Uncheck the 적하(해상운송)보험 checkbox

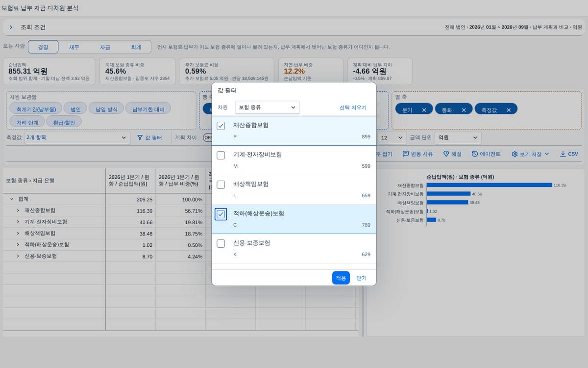pyautogui.click(x=221, y=214)
